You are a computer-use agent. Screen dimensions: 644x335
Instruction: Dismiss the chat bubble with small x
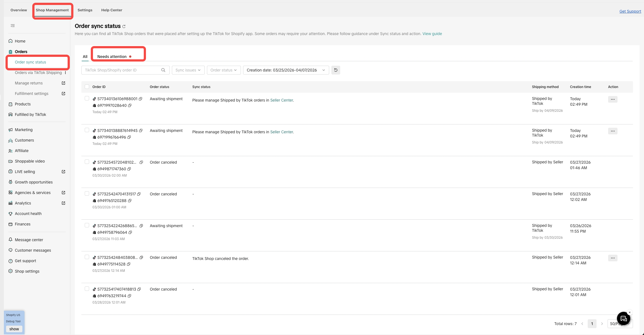630,312
